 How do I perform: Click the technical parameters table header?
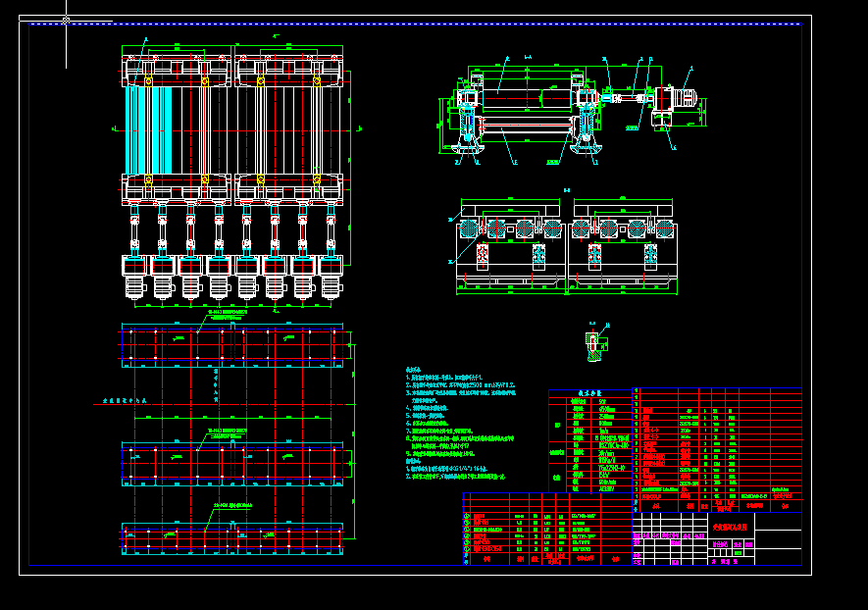click(x=589, y=393)
